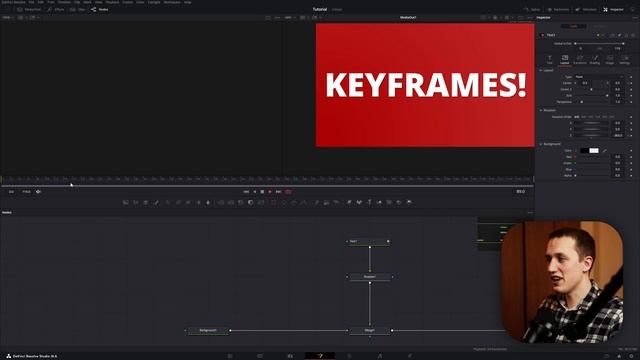The height and width of the screenshot is (360, 640).
Task: Open the Nodes panel options menu
Action: (530, 212)
